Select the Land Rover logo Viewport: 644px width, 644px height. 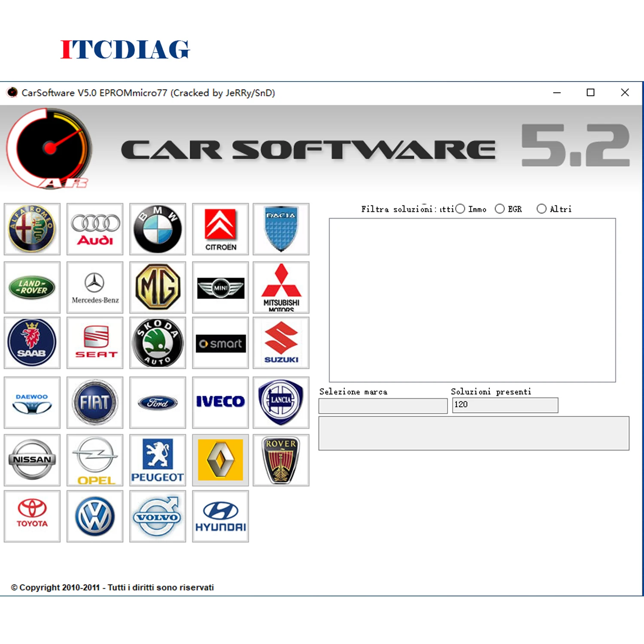[32, 287]
